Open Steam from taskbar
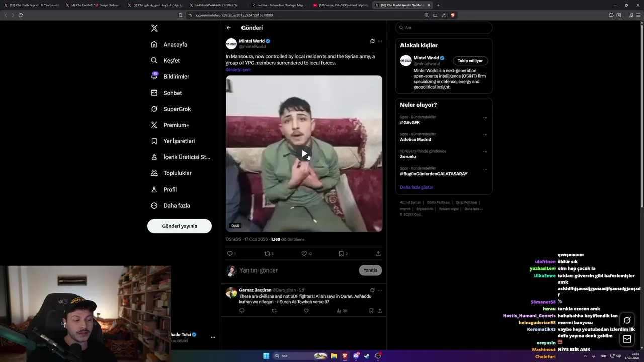Screen dimensions: 644x362 367,356
